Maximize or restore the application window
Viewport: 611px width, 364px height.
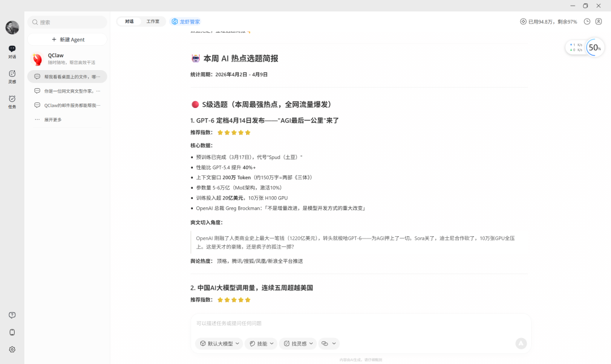586,6
